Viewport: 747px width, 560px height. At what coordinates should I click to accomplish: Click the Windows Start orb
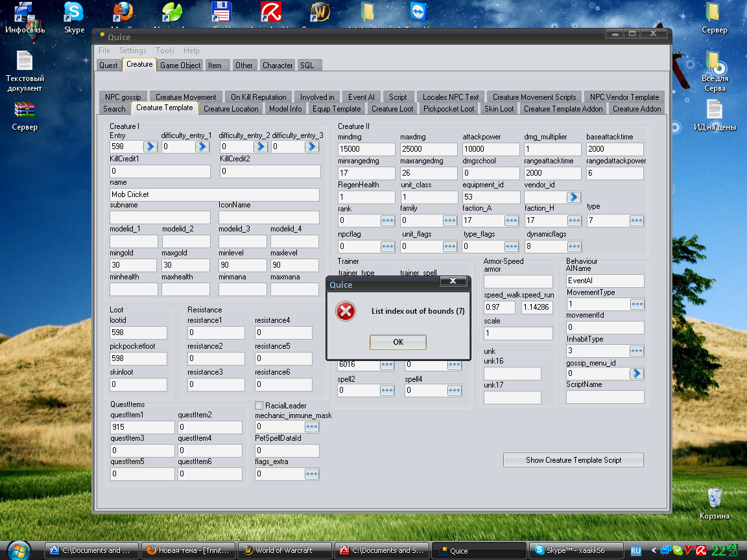click(x=19, y=550)
